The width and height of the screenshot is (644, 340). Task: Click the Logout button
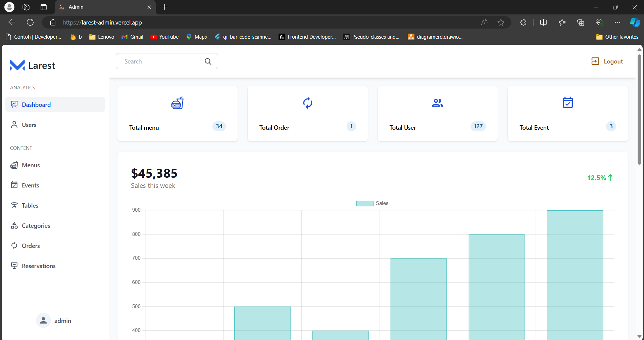click(x=607, y=61)
